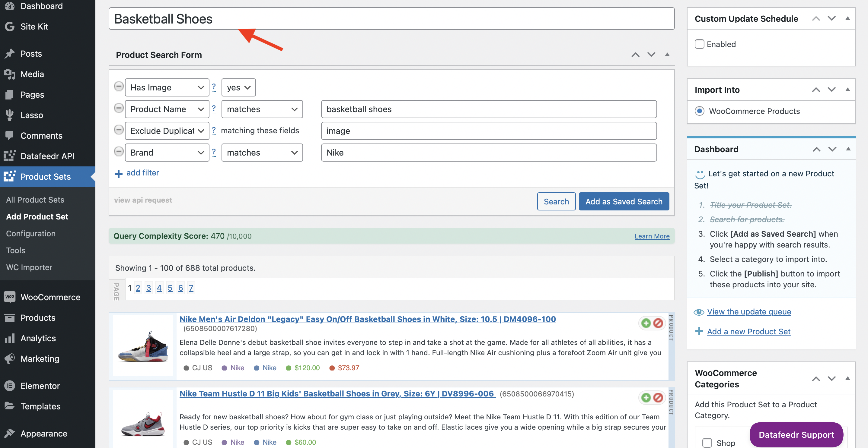
Task: Enable the Custom Update Schedule checkbox
Action: pos(700,44)
